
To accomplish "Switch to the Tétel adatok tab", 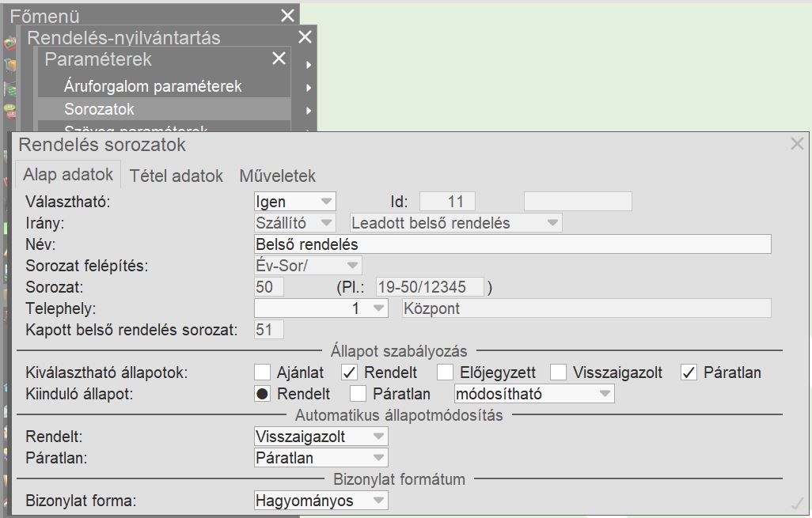I will coord(176,176).
